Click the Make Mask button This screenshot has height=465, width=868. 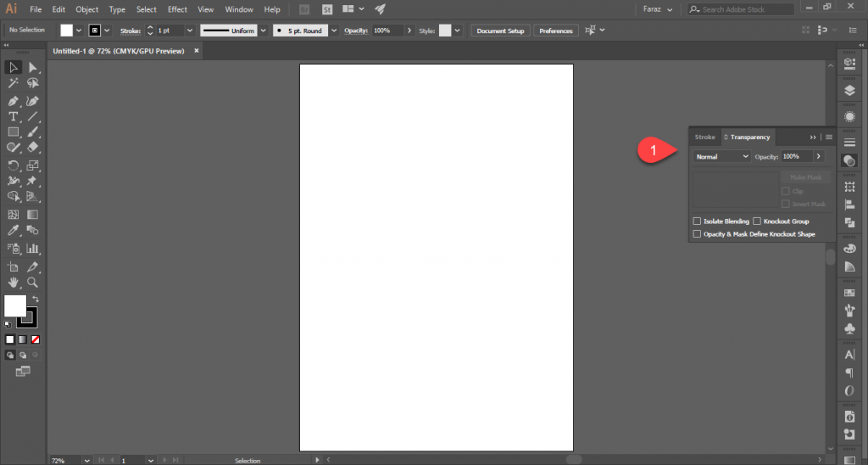[x=805, y=177]
